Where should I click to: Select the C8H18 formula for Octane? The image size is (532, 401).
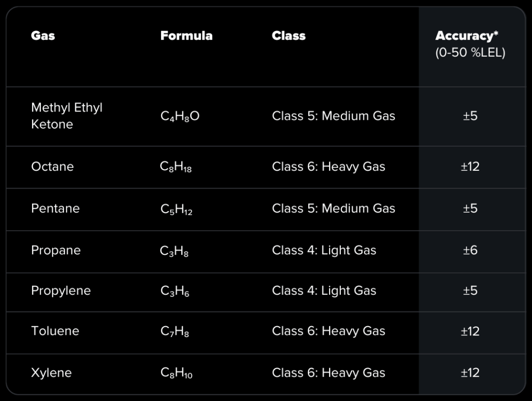(x=176, y=167)
